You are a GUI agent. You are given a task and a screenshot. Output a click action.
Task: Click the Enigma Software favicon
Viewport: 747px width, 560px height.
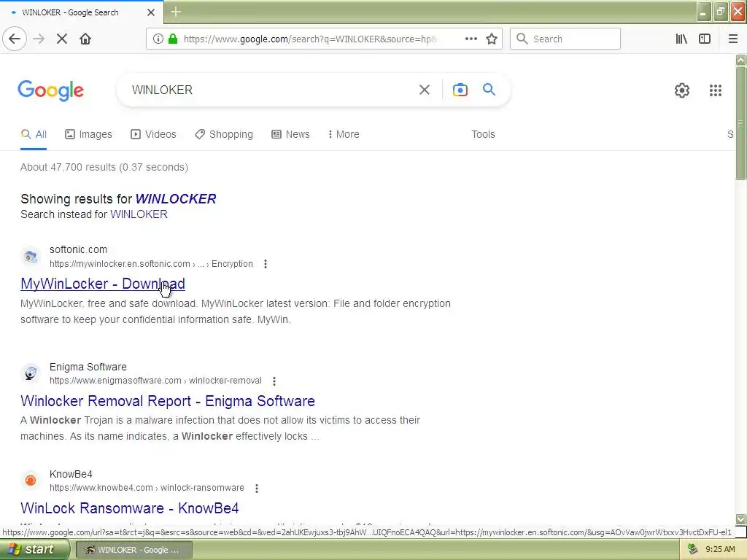(x=31, y=373)
